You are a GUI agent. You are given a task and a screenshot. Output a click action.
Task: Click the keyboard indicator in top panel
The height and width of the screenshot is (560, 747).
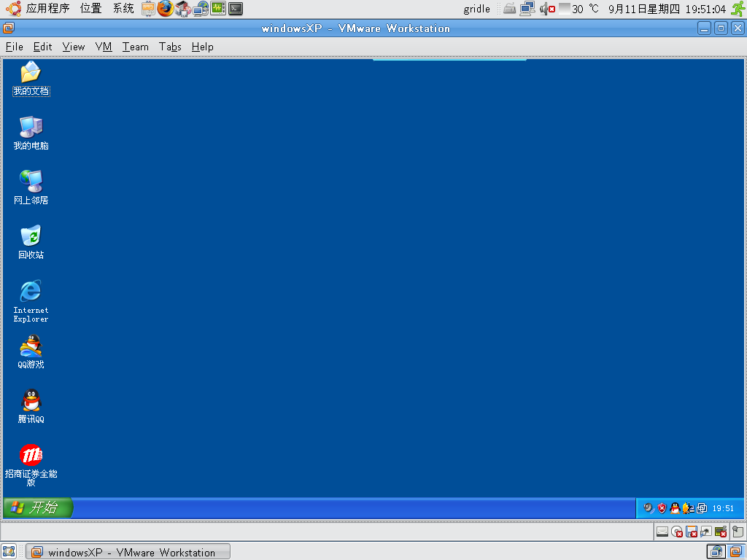(509, 9)
